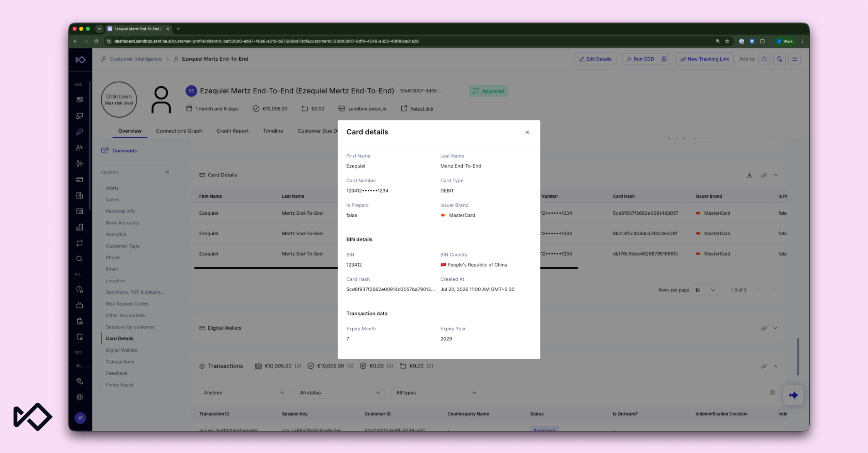Image resolution: width=868 pixels, height=453 pixels.
Task: Jump to the Sanctions, PEP section
Action: coord(135,292)
